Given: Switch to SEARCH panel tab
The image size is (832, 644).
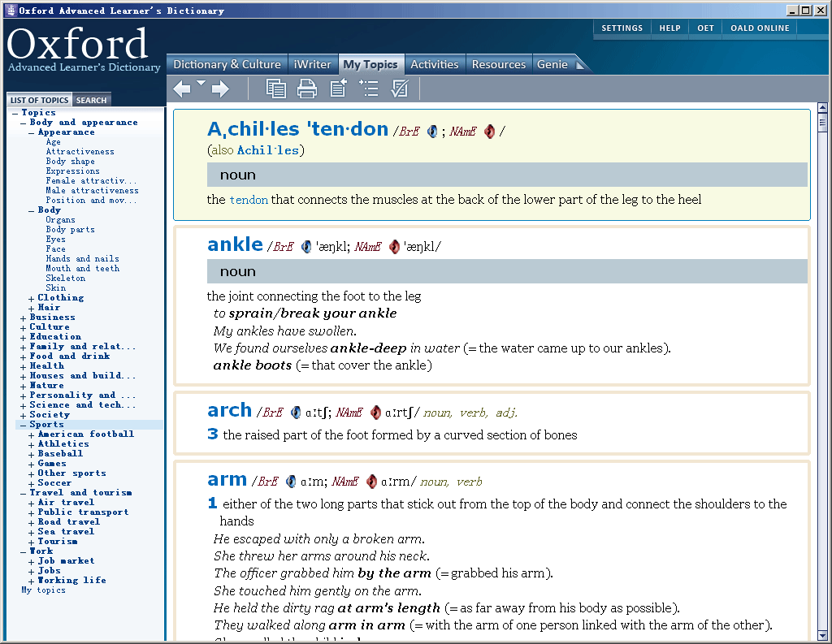Looking at the screenshot, I should [x=91, y=100].
